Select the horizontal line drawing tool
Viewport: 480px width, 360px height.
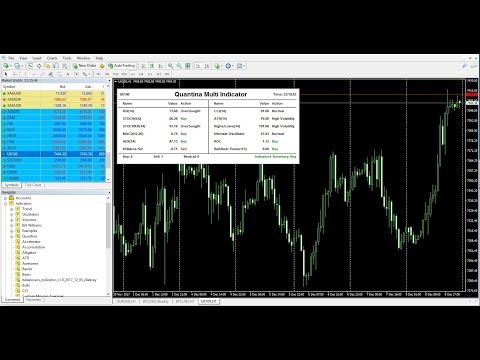(x=34, y=74)
